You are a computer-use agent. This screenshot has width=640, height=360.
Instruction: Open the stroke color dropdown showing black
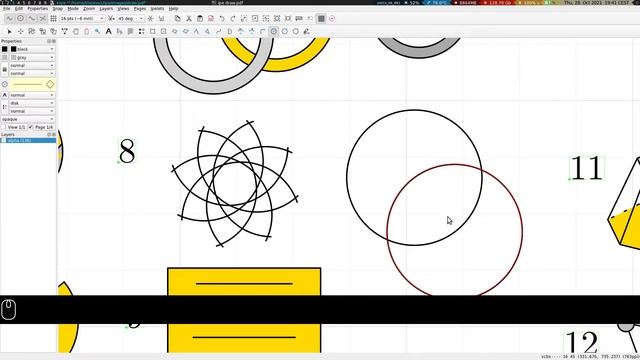(32, 49)
